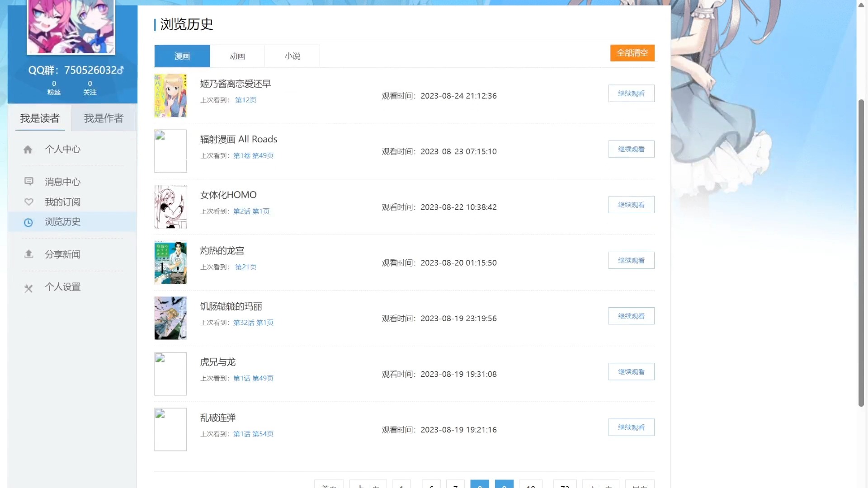Click the title 姬乃酱离恋爱还早
The height and width of the screenshot is (488, 868).
click(236, 84)
